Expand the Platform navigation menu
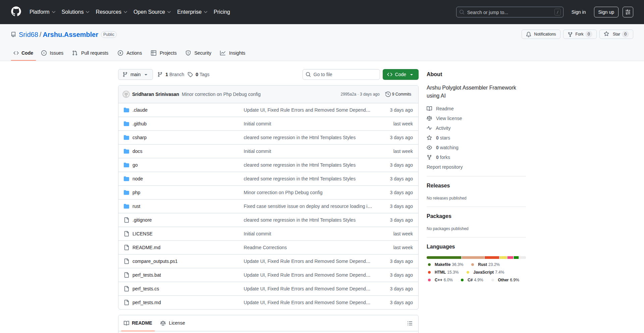Viewport: 644px width, 333px height. [x=42, y=12]
